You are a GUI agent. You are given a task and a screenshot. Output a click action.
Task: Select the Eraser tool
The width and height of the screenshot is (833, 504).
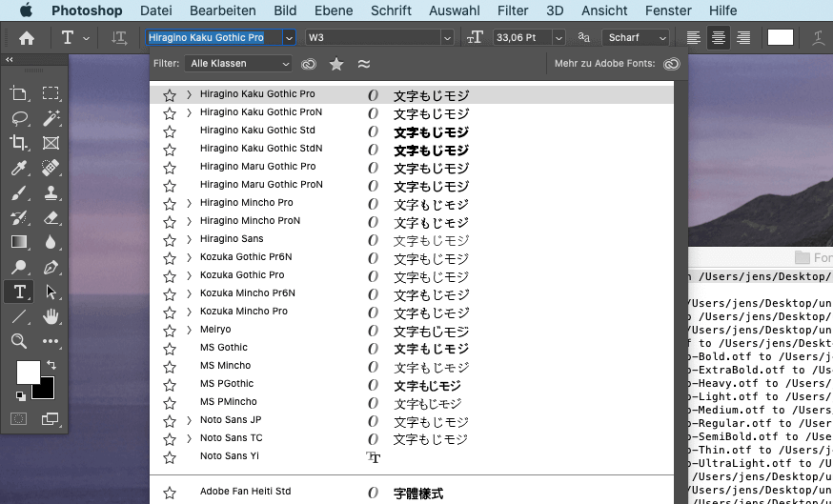[51, 218]
